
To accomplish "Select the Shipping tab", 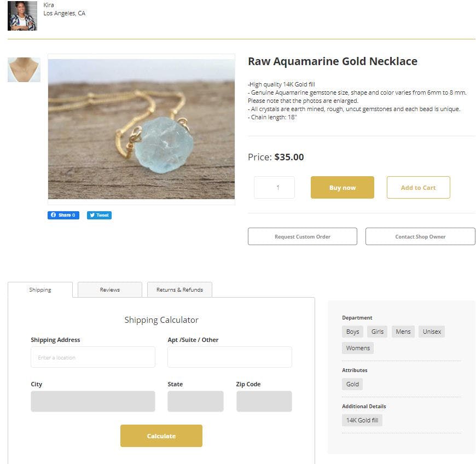I will tap(40, 289).
